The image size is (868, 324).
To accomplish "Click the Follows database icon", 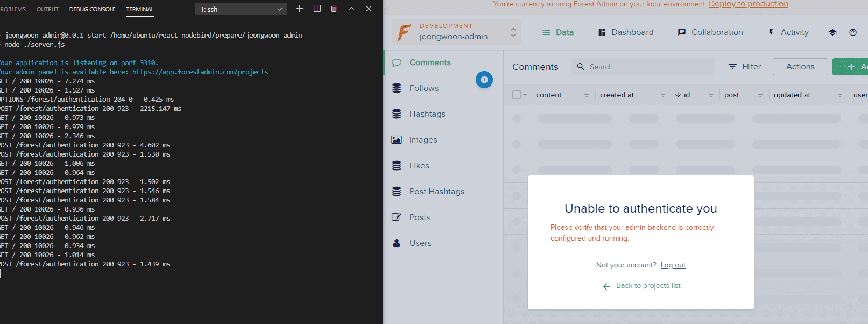I will click(397, 88).
